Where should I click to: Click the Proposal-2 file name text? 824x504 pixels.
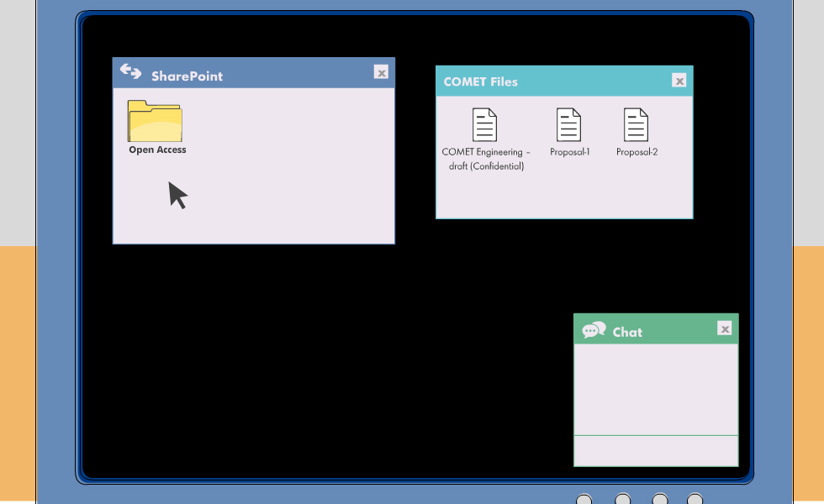[636, 153]
